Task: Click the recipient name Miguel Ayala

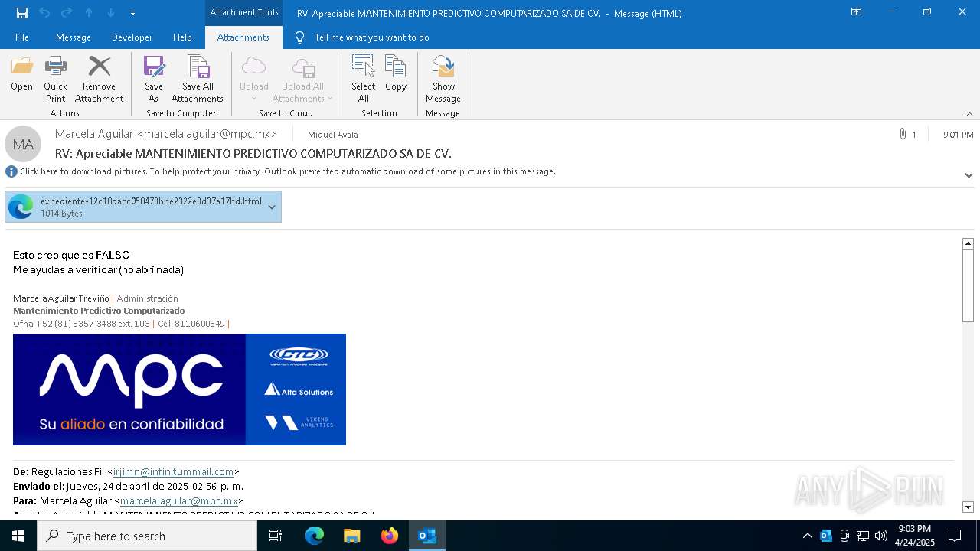Action: click(x=332, y=135)
